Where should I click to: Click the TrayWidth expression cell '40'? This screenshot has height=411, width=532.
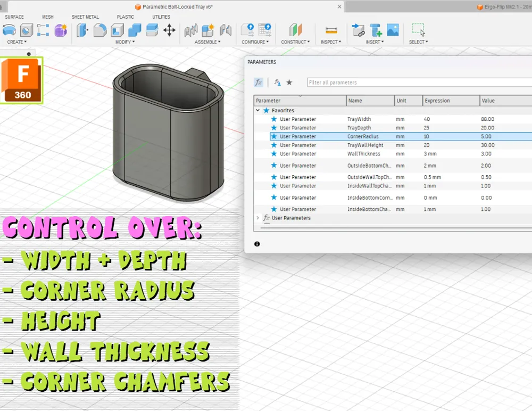click(x=427, y=119)
